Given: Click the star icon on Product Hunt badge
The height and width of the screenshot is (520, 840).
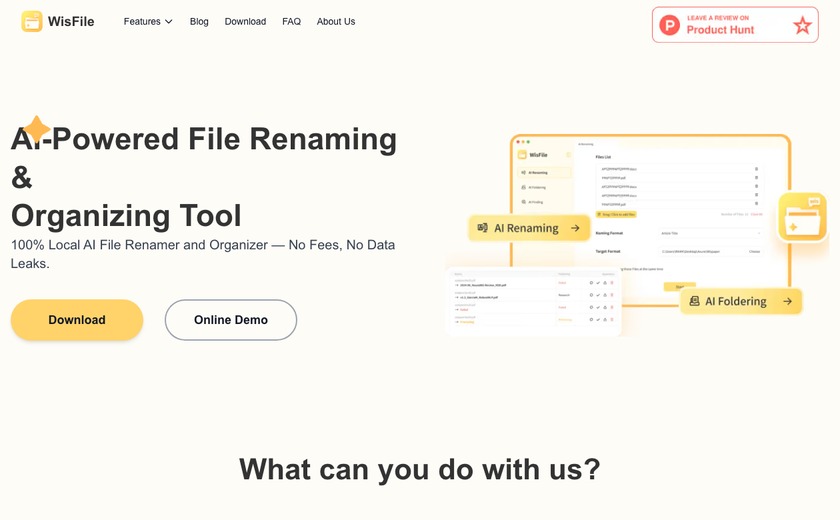Looking at the screenshot, I should (802, 25).
